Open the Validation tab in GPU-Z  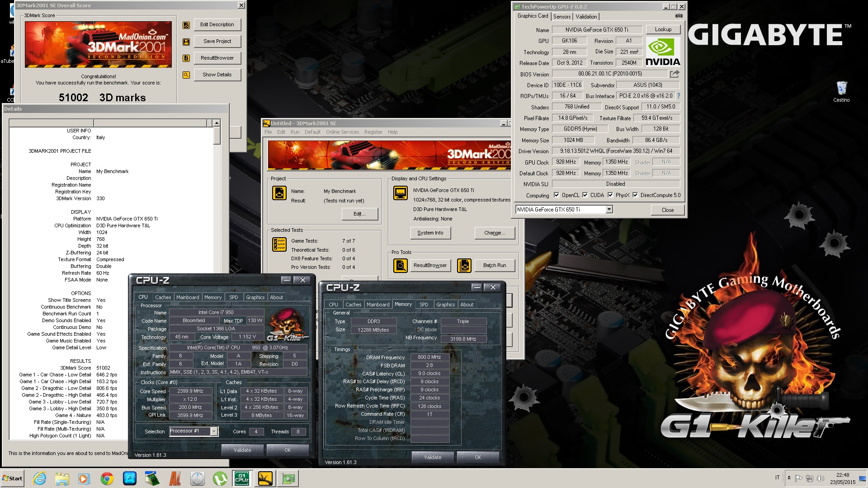[586, 17]
